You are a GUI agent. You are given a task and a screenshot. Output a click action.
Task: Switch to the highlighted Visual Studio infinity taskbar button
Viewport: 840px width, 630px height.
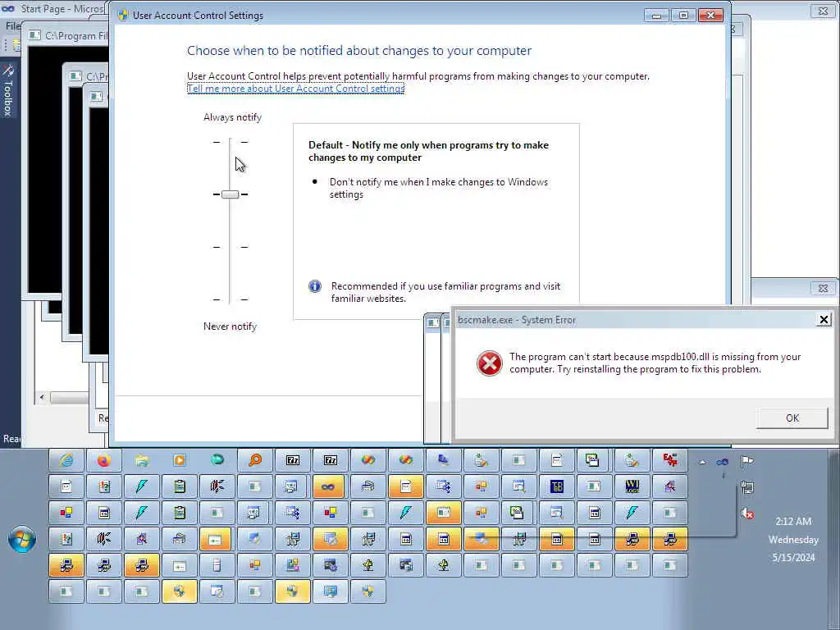[330, 486]
